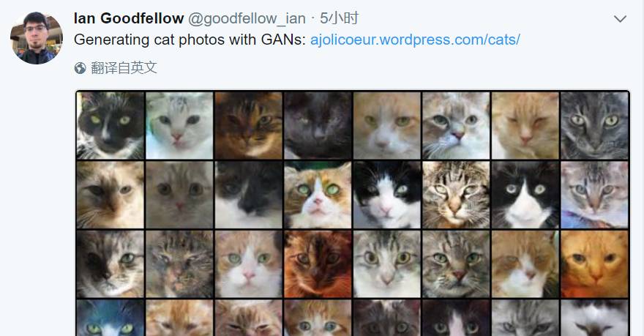Click the tuxedo cat in second row
Image resolution: width=644 pixels, height=336 pixels.
[525, 195]
